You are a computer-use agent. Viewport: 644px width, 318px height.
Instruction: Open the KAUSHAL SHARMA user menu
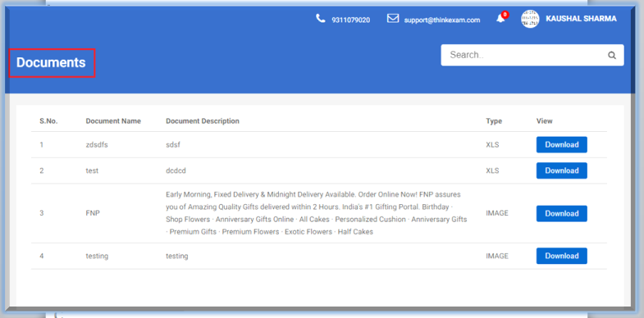click(581, 19)
